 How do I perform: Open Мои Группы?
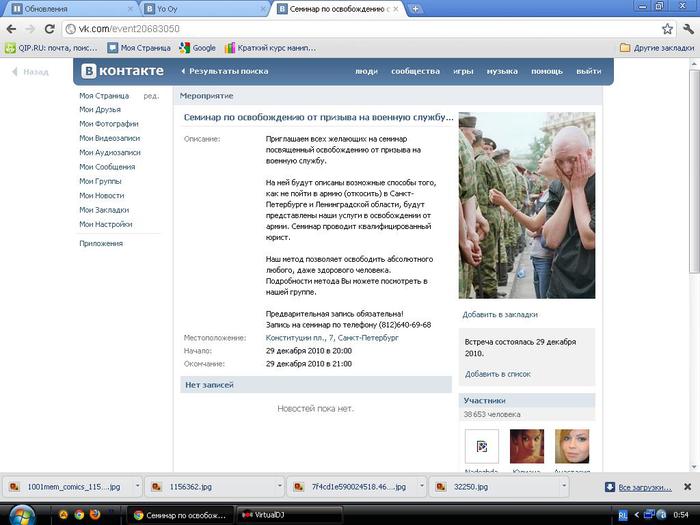point(100,181)
